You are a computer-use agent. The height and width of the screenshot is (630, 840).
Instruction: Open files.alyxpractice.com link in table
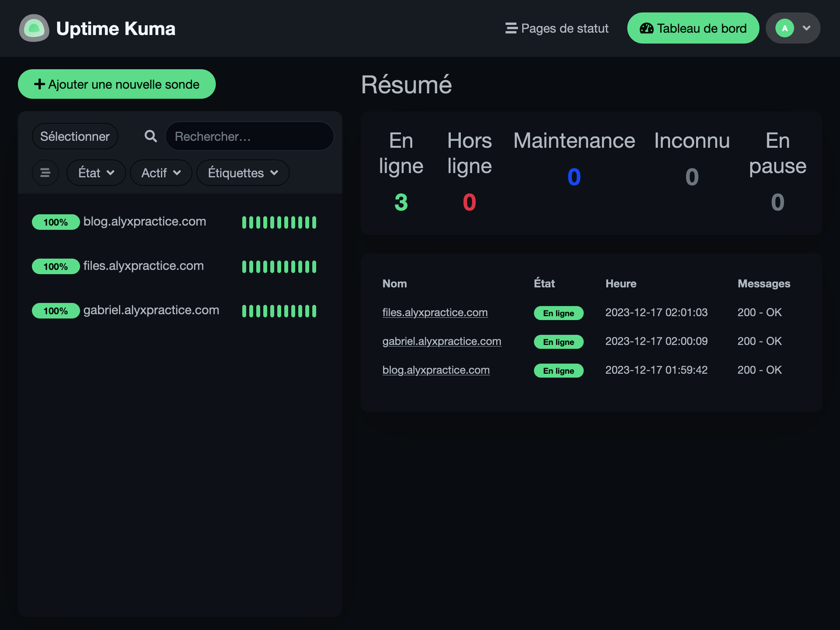pyautogui.click(x=435, y=312)
